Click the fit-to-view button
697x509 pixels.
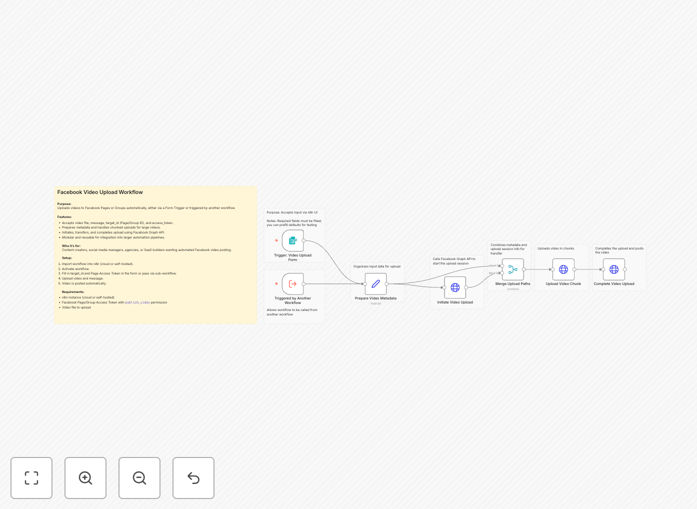pos(32,478)
